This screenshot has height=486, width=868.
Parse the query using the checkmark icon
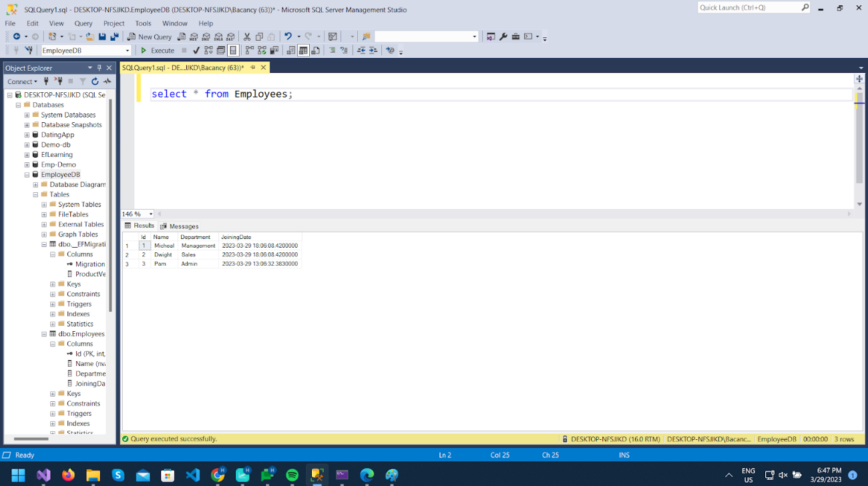click(196, 50)
